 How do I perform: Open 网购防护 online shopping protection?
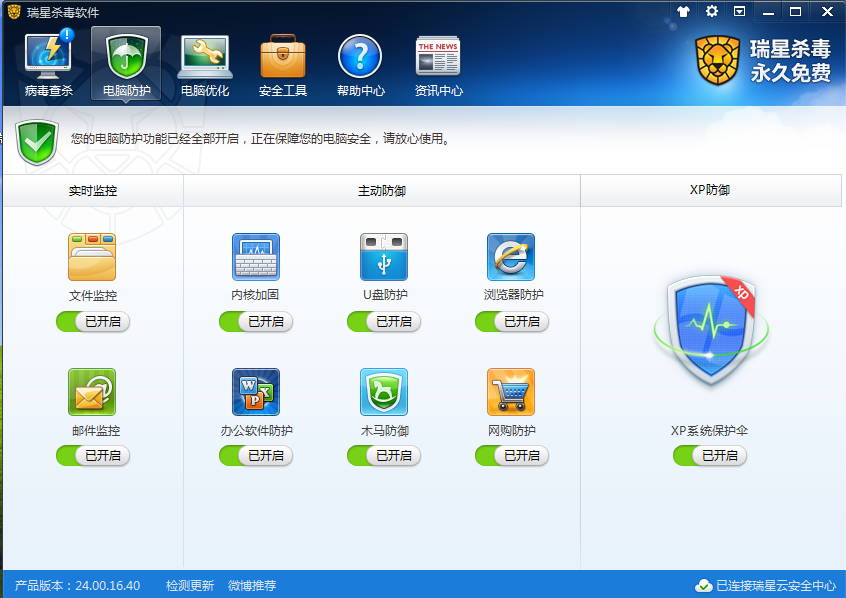click(x=512, y=392)
